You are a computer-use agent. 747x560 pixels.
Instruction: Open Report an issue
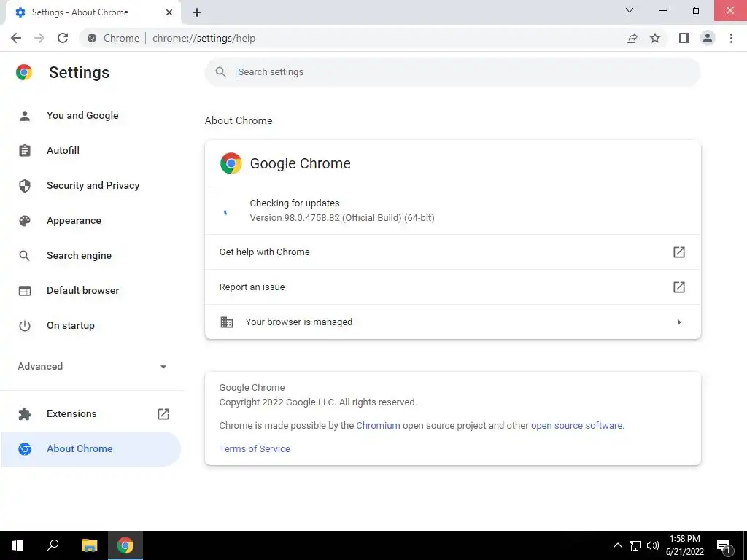(452, 287)
